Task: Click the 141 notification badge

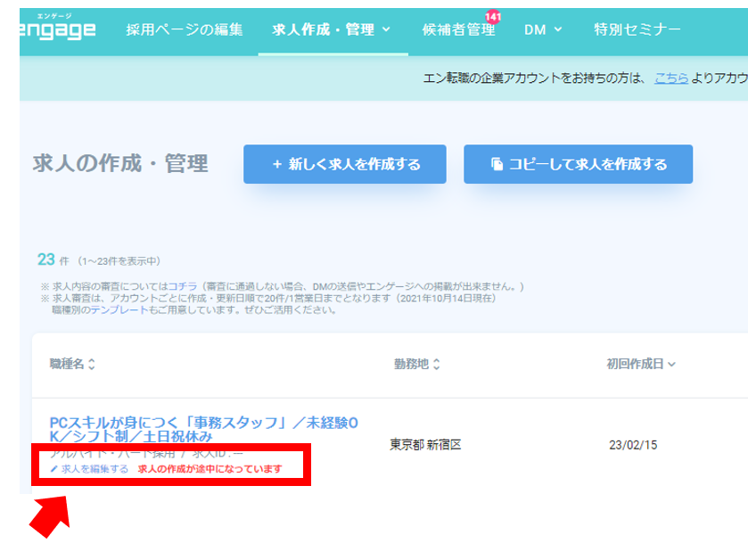Action: [493, 17]
